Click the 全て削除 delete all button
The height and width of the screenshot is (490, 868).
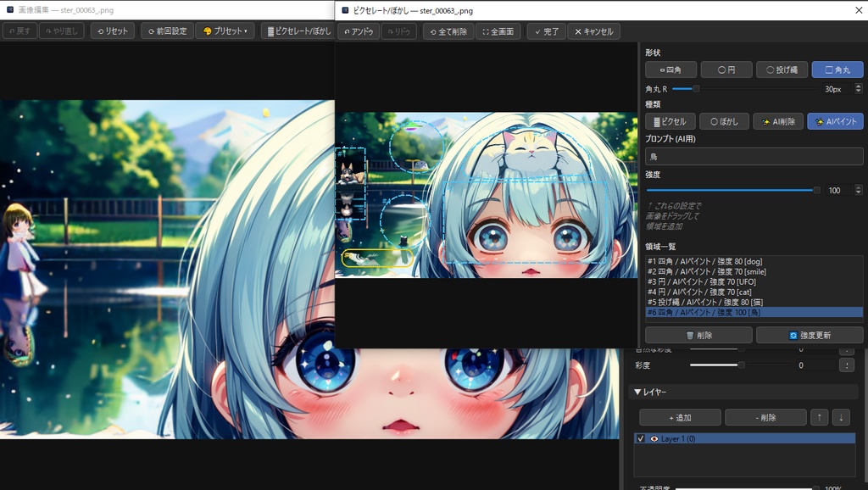click(x=448, y=31)
